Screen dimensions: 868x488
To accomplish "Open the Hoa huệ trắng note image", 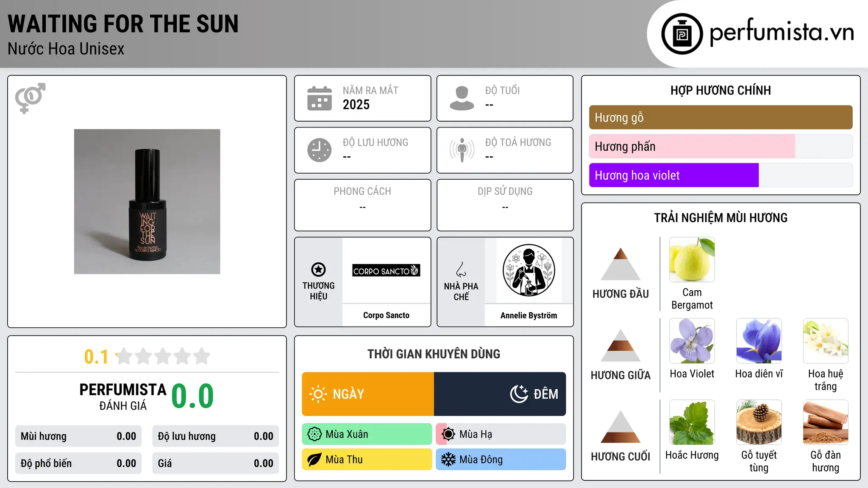I will pos(826,341).
